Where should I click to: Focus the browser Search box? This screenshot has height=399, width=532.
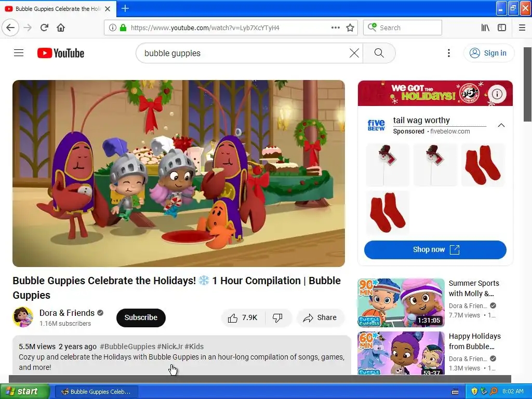pyautogui.click(x=403, y=28)
